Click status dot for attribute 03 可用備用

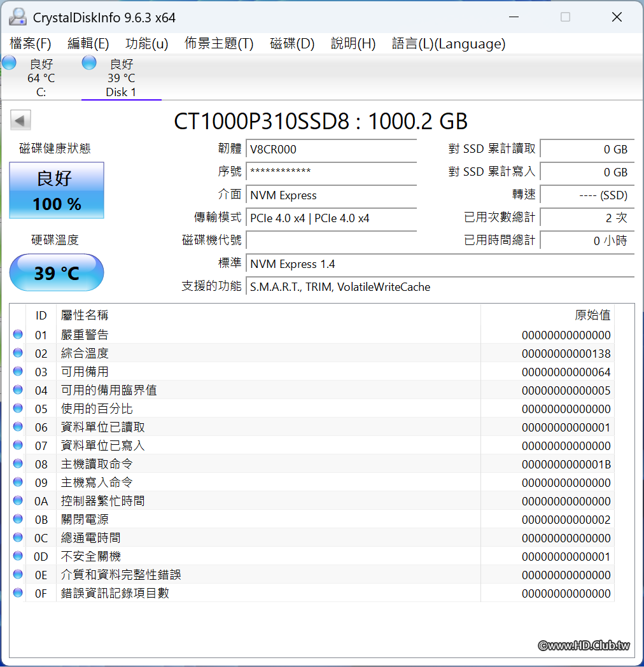18,371
